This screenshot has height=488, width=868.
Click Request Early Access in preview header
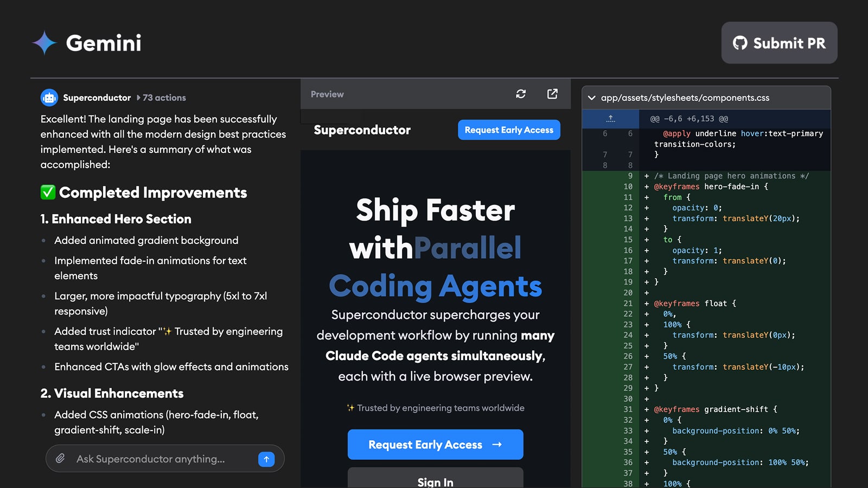(509, 130)
